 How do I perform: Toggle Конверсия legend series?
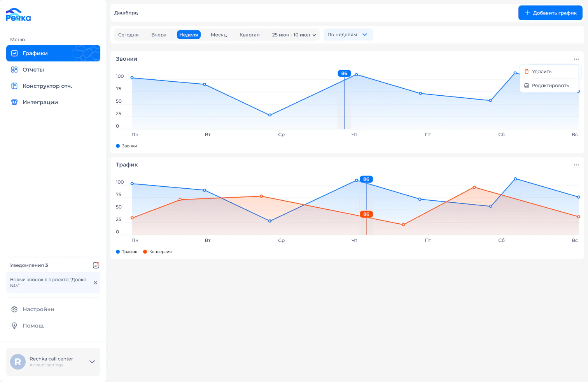[x=157, y=252]
